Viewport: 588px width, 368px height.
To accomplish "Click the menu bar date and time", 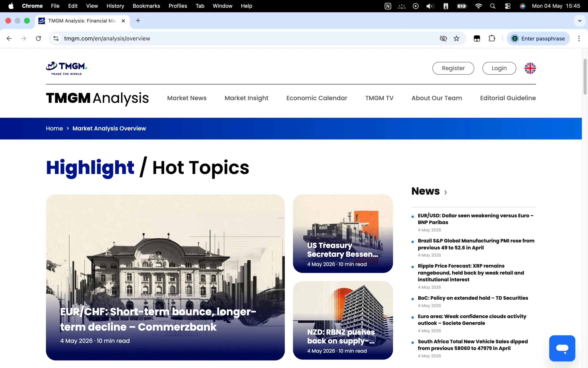I will [556, 6].
